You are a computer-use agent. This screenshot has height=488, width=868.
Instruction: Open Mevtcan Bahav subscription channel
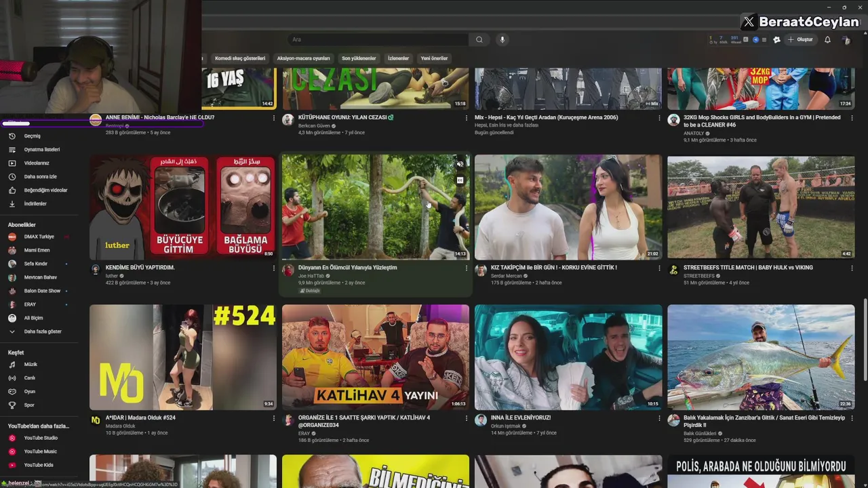(x=41, y=277)
